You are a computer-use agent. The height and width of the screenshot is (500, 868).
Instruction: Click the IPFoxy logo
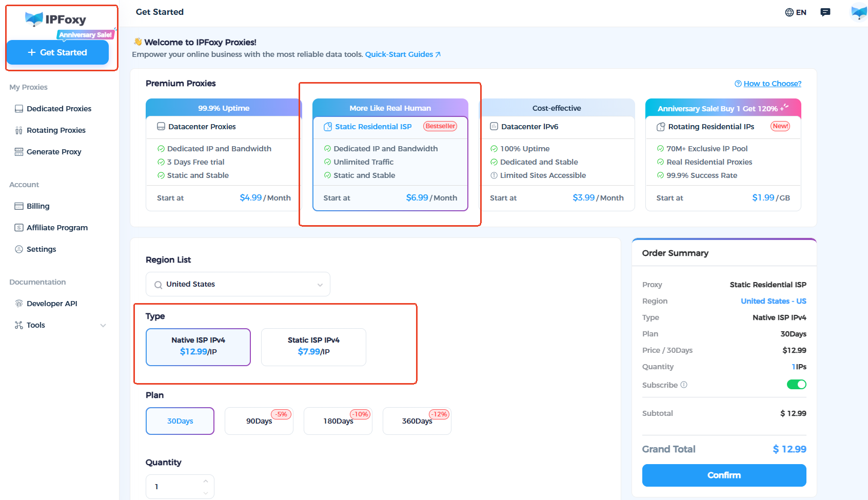click(x=55, y=19)
